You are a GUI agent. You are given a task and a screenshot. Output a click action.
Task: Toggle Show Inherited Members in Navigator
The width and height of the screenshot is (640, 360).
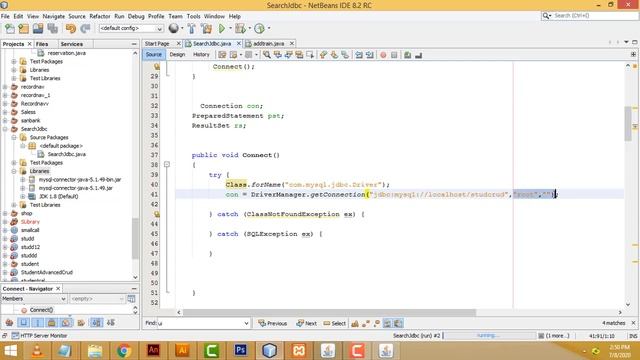(9, 322)
